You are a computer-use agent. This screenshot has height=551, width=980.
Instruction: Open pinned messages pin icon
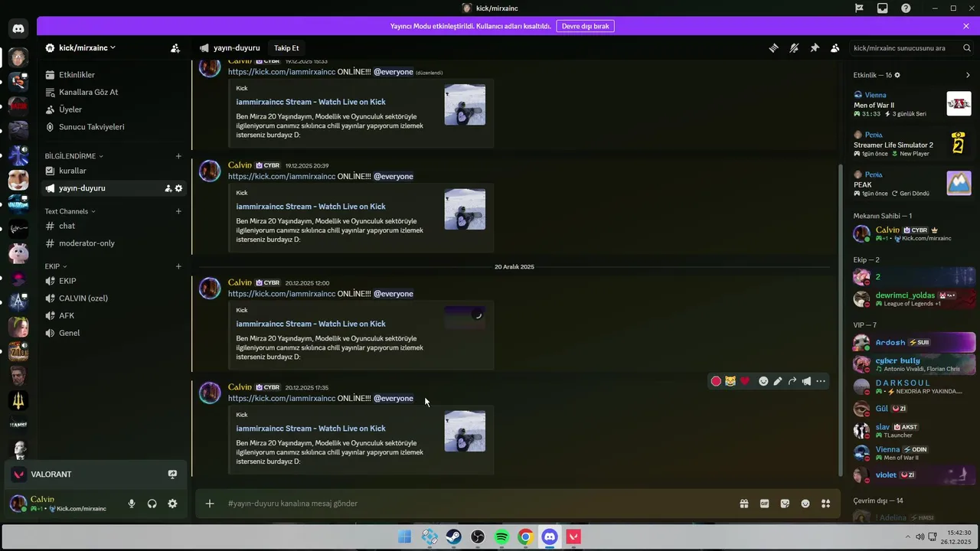click(815, 47)
